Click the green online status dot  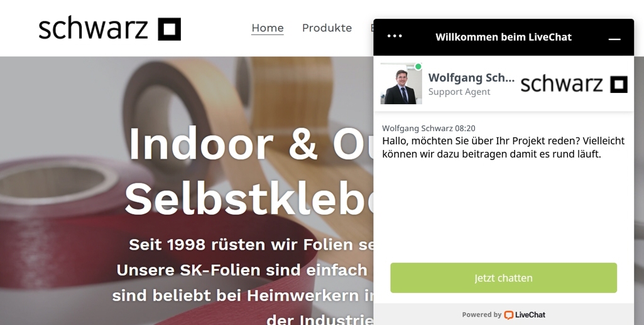click(418, 67)
